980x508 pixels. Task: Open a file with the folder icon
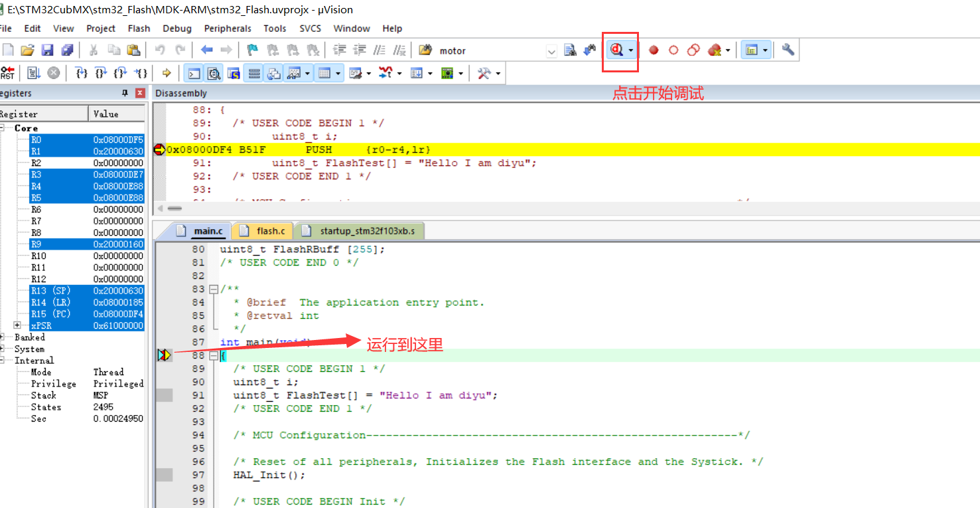point(27,50)
